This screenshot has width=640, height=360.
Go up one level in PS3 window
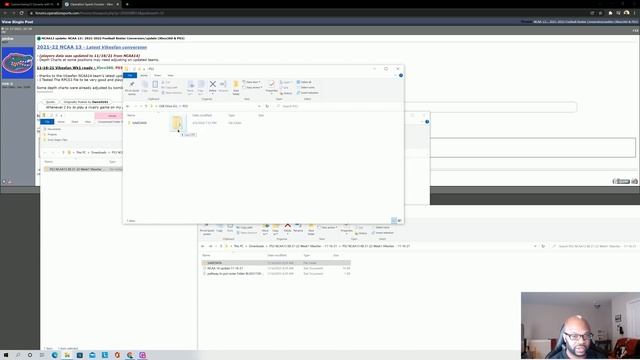[x=146, y=106]
